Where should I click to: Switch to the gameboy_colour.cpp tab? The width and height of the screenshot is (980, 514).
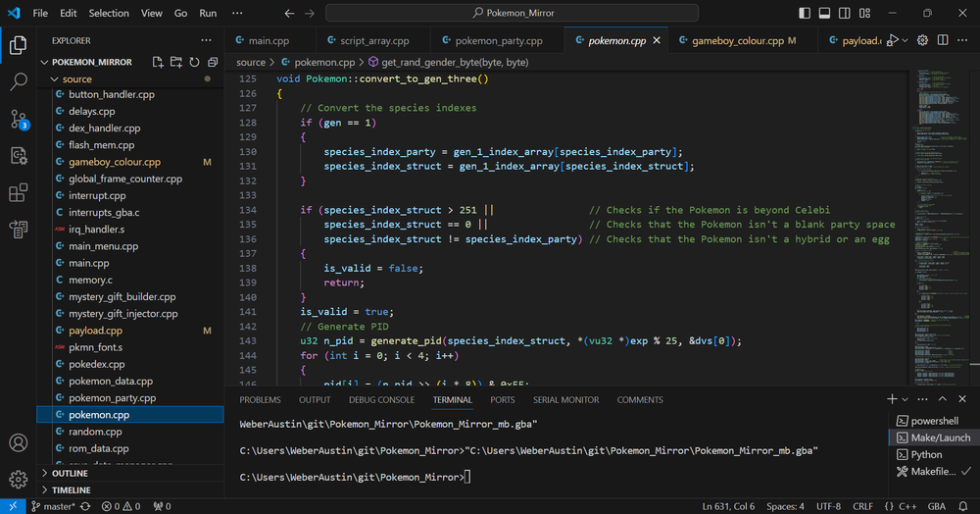click(737, 41)
